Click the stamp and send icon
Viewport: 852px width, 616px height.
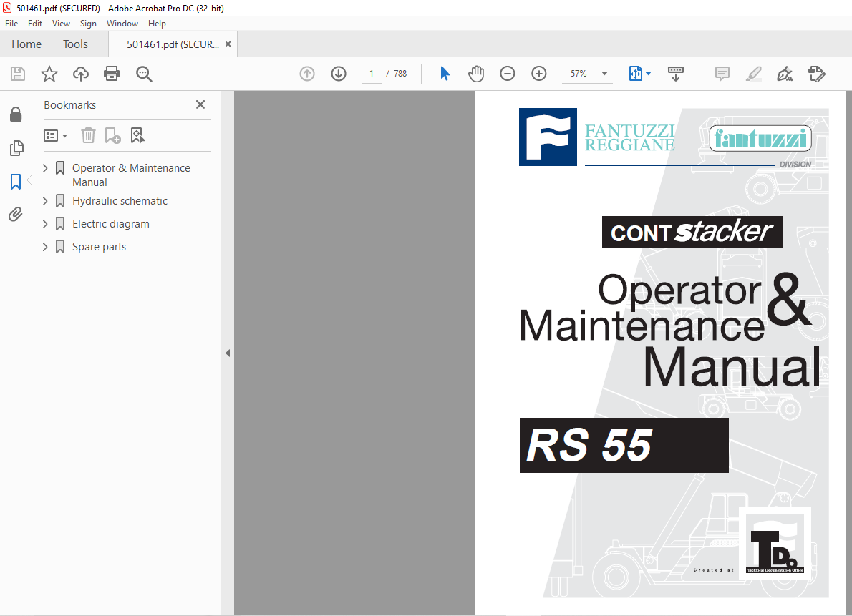pyautogui.click(x=817, y=73)
